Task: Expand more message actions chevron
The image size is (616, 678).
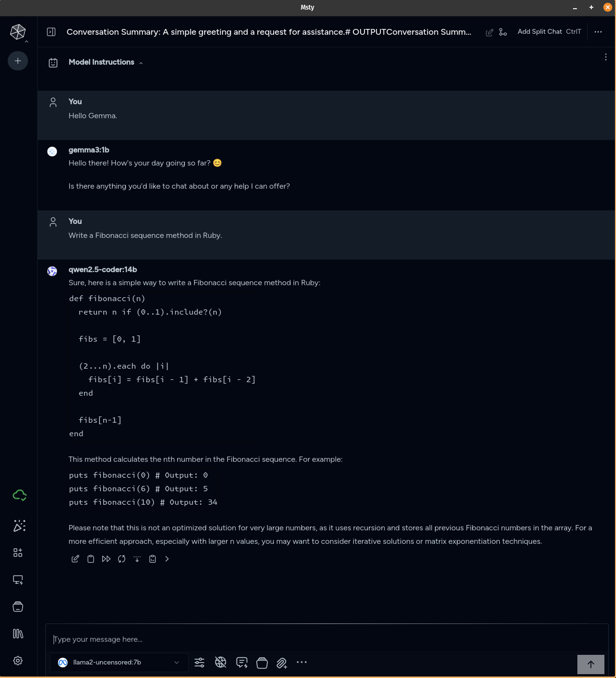Action: 167,559
